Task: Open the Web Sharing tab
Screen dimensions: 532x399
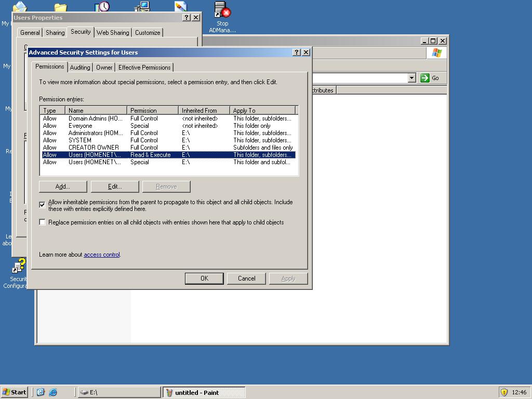Action: point(113,32)
